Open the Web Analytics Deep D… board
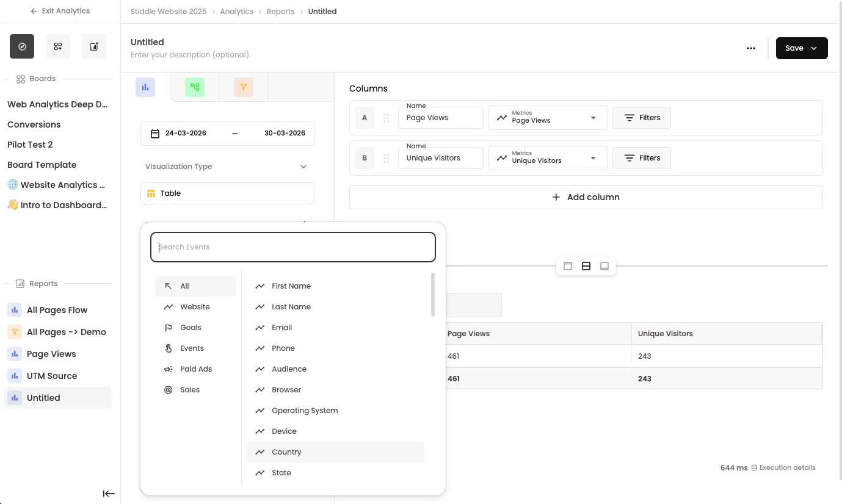 [57, 104]
